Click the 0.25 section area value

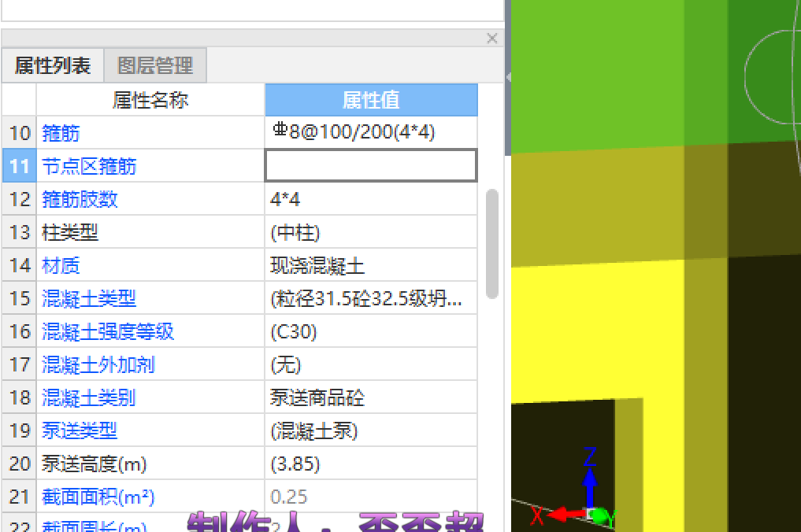click(x=372, y=497)
